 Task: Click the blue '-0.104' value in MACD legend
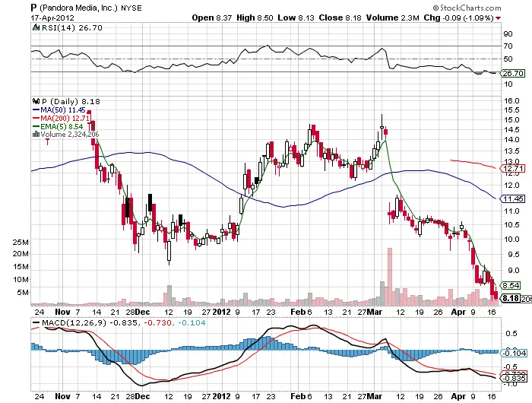pyautogui.click(x=192, y=323)
